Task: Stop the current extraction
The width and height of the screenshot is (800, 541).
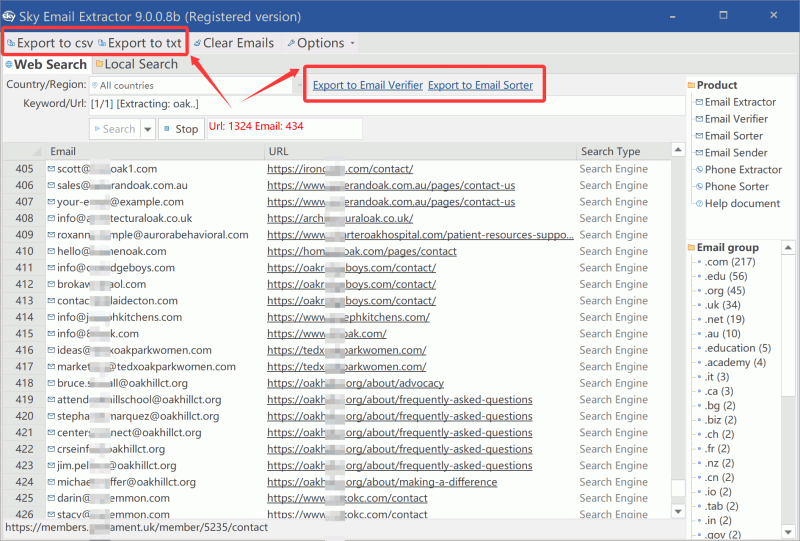Action: 181,129
